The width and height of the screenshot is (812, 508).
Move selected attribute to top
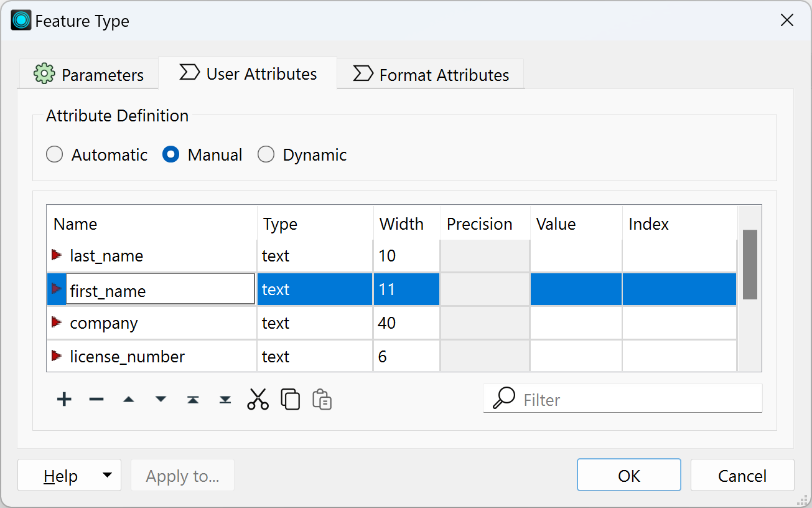(193, 398)
